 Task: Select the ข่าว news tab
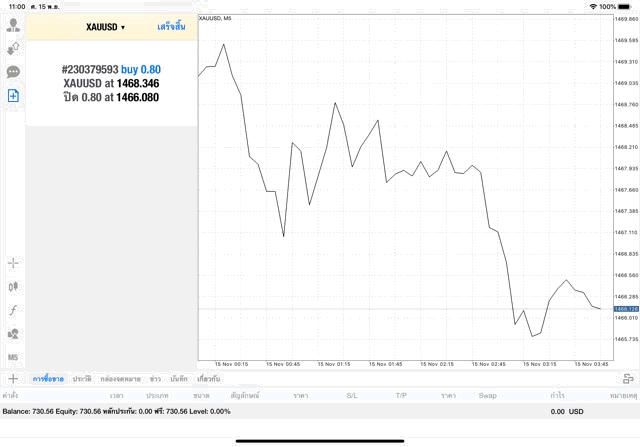[x=155, y=379]
